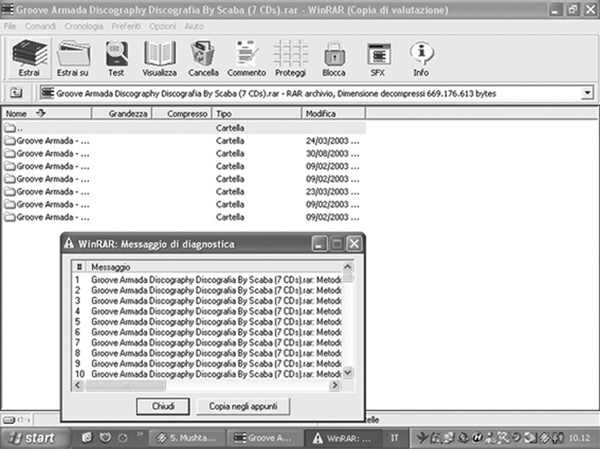600x449 pixels.
Task: Select diagnostic message number 7
Action: coord(207,342)
